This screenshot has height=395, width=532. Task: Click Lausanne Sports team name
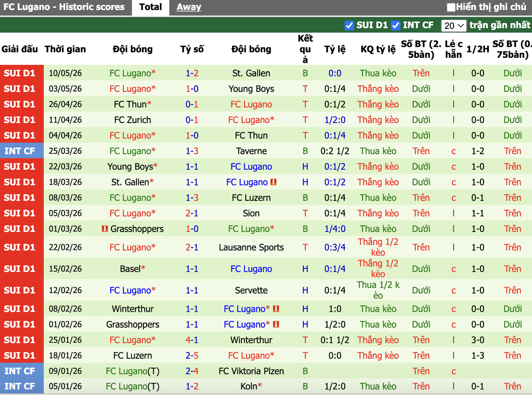251,247
